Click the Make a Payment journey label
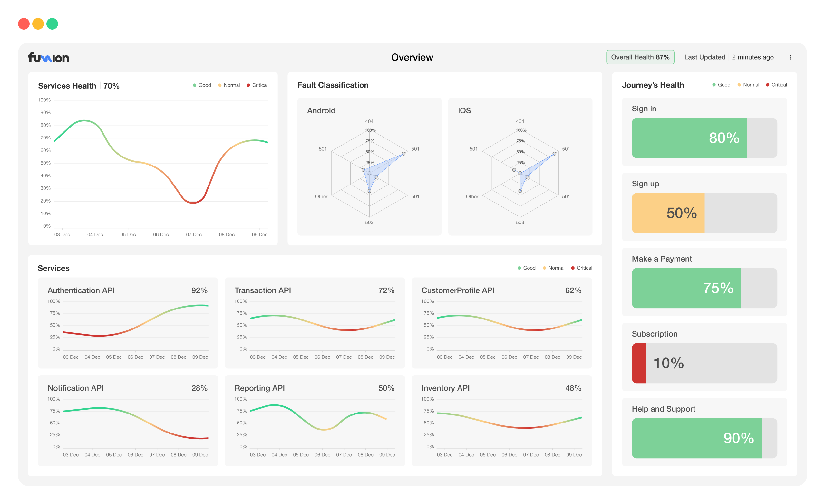 pyautogui.click(x=662, y=259)
